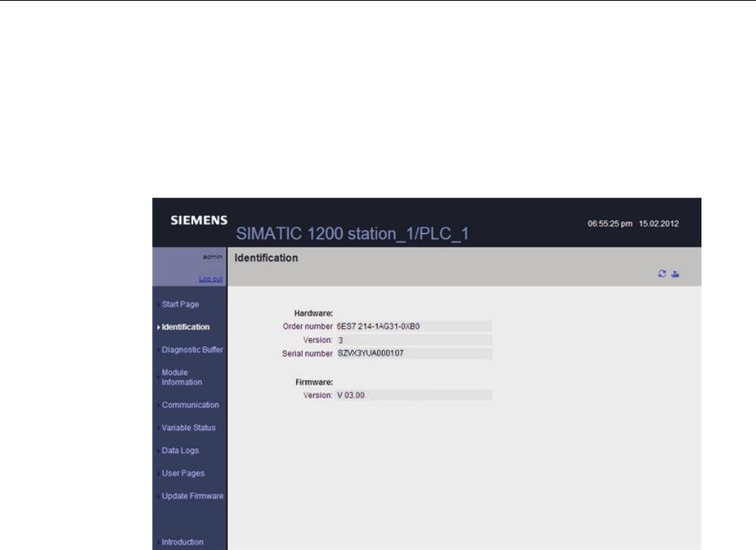Click the Siemens logo

pos(199,220)
